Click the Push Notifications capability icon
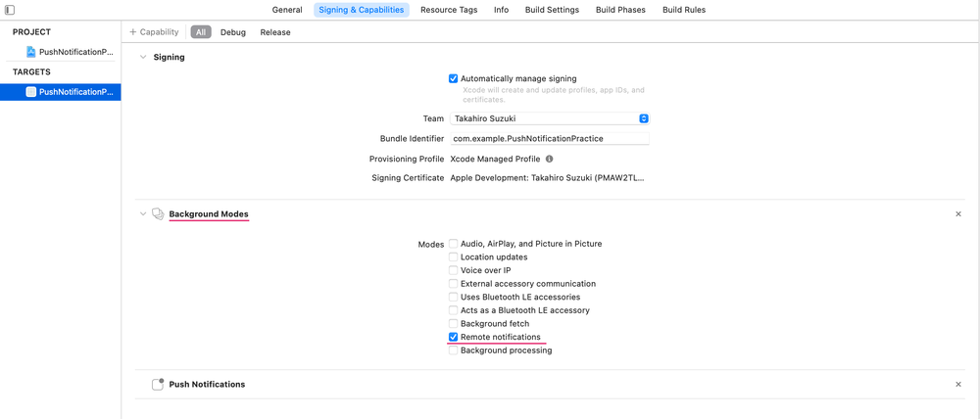 pyautogui.click(x=158, y=385)
